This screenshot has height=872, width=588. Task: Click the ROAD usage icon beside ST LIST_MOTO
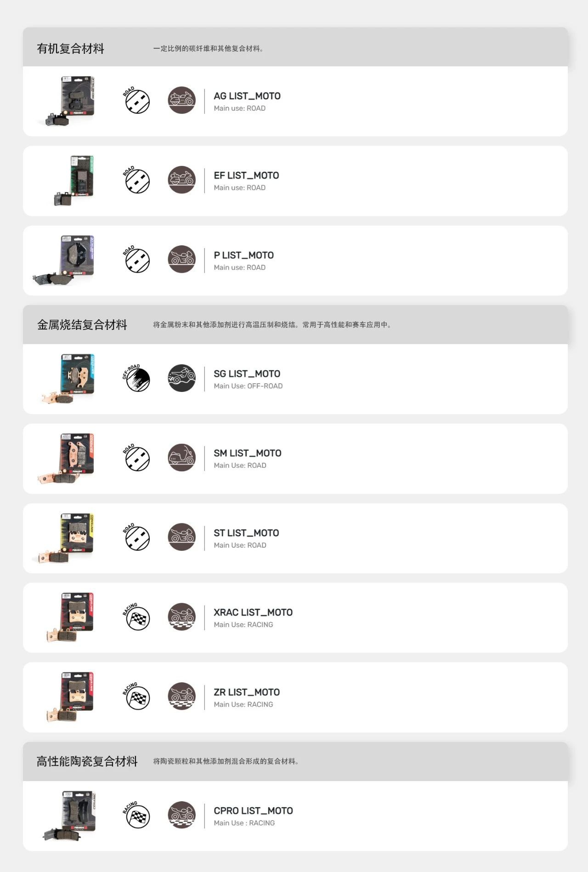click(137, 538)
